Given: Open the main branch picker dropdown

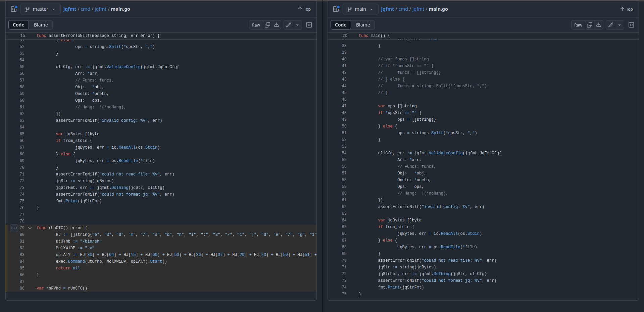Looking at the screenshot, I should (360, 9).
